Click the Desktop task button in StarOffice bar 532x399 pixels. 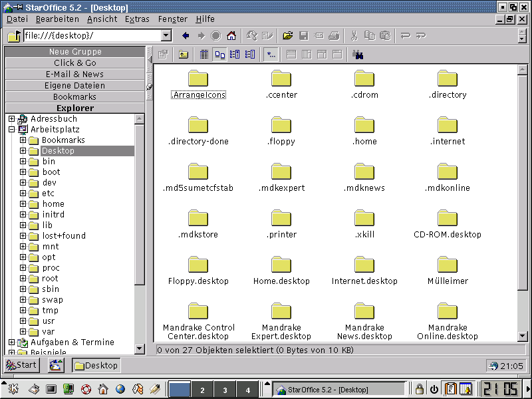coord(96,365)
